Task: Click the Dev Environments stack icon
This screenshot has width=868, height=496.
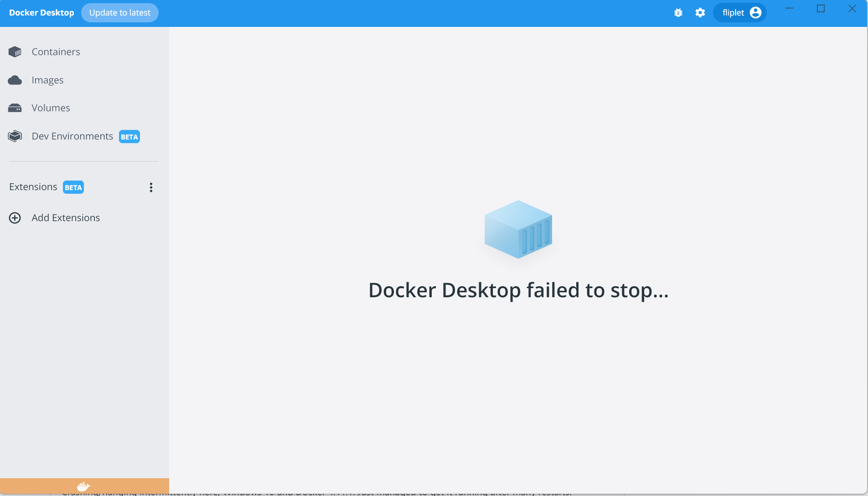Action: tap(14, 136)
